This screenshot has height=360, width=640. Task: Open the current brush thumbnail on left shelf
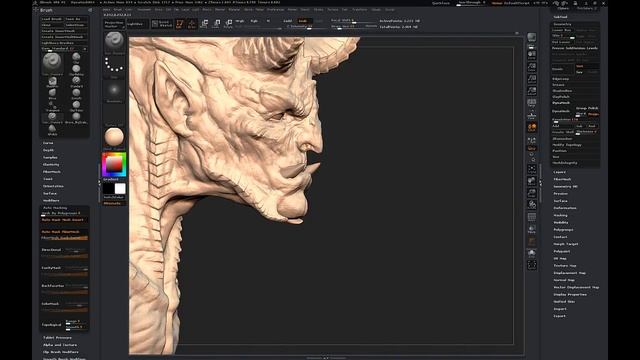point(114,43)
